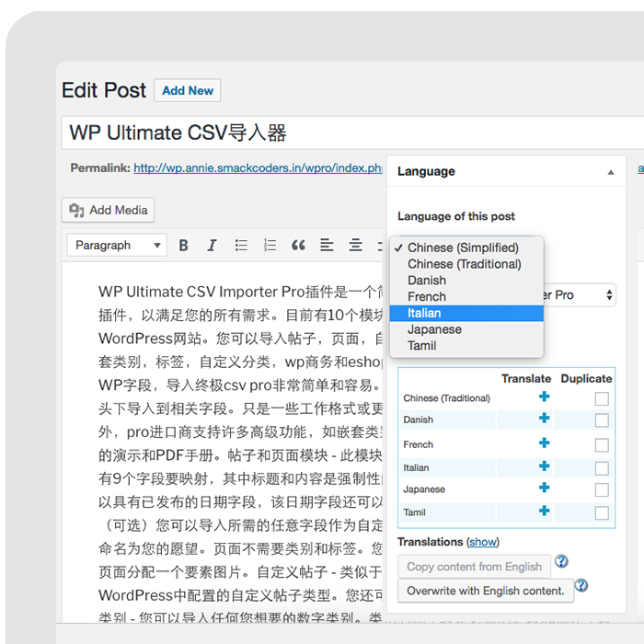644x644 pixels.
Task: Click inside the post content editor
Action: pyautogui.click(x=224, y=442)
